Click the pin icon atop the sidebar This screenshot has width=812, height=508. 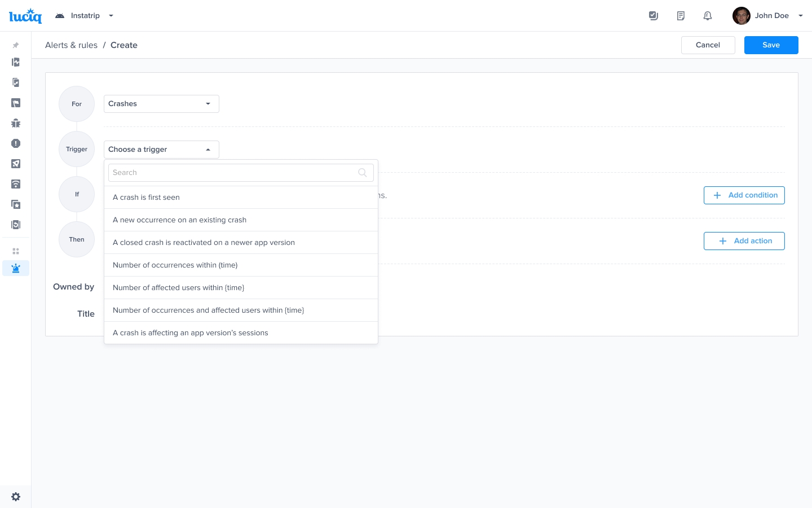coord(16,45)
